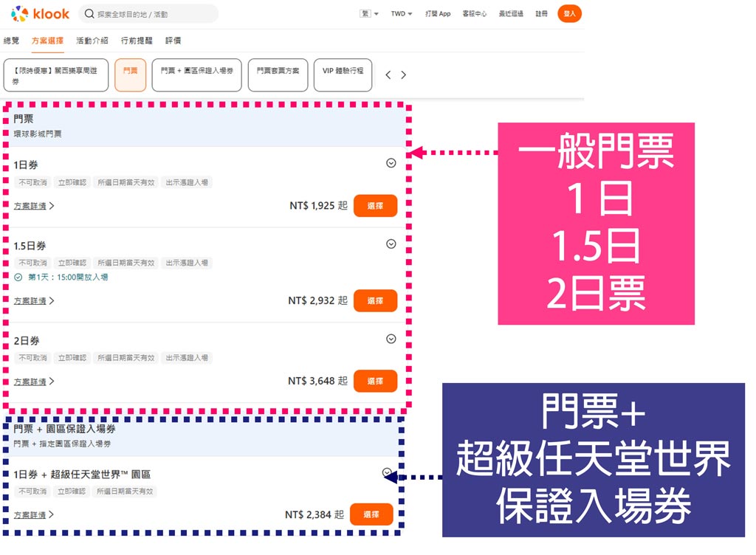Click the 不可取消 tag under 2日券
The image size is (756, 555).
point(32,358)
